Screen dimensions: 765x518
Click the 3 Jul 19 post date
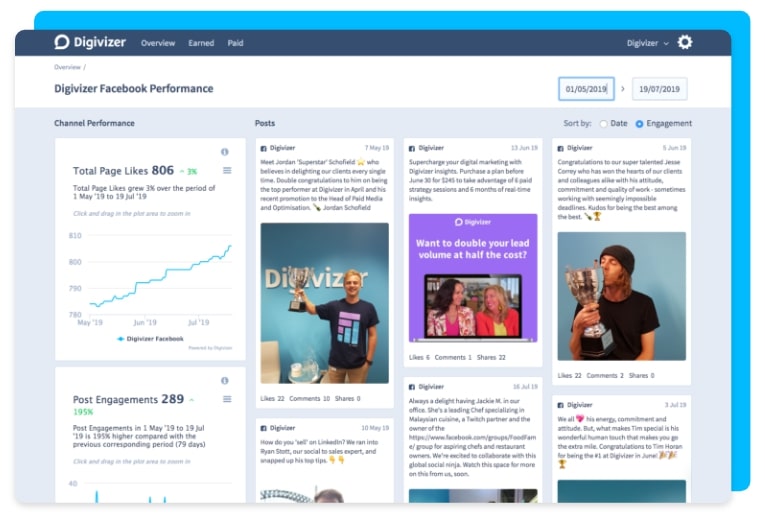[x=675, y=405]
